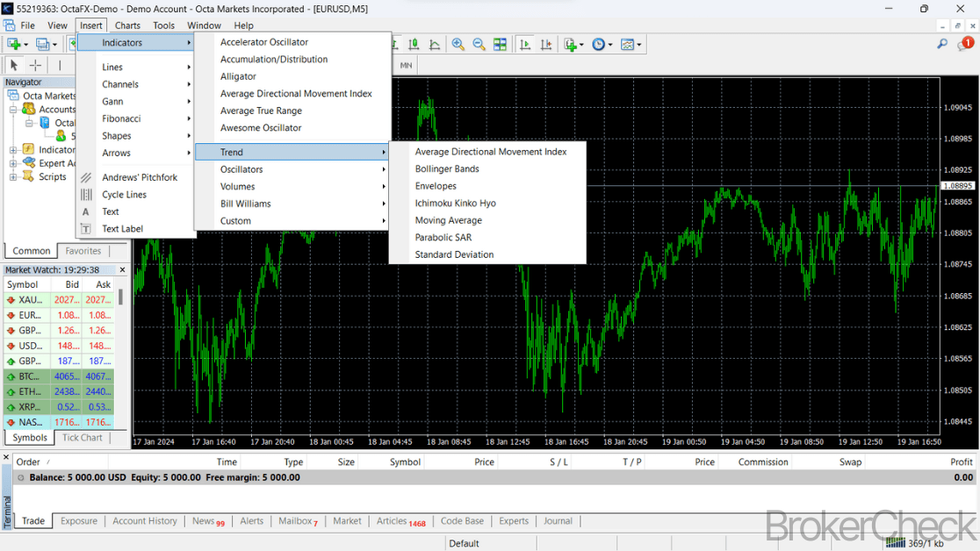Open the Tools menu in menu bar

(x=163, y=25)
